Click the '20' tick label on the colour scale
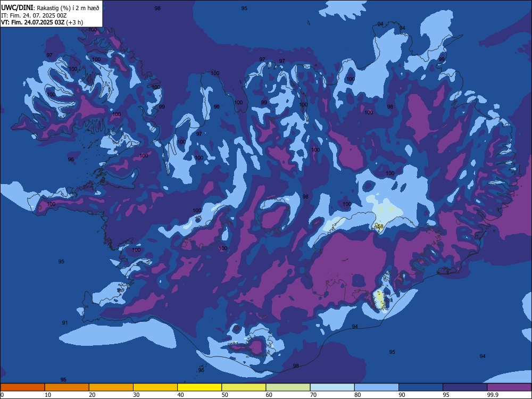This screenshot has height=399, width=532. (92, 395)
